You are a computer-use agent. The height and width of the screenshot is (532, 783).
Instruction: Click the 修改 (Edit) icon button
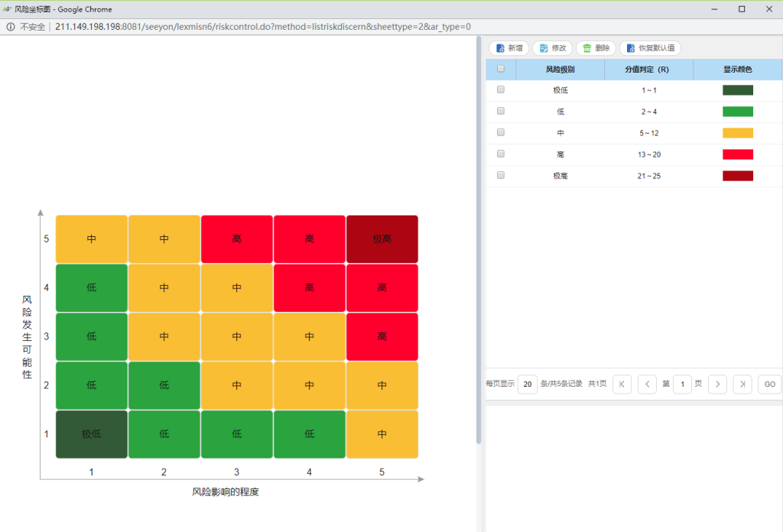(553, 48)
